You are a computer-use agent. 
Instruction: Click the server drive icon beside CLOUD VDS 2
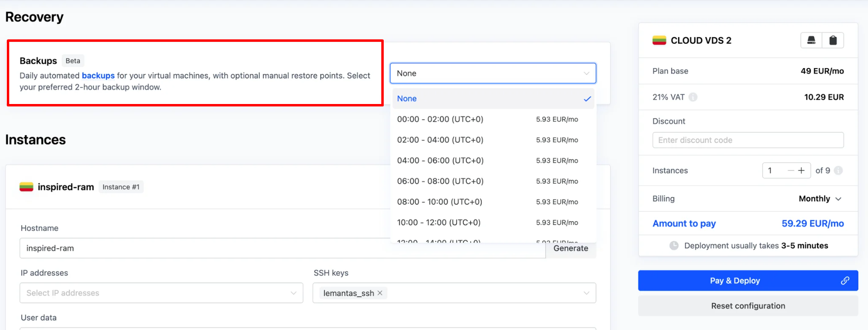point(811,40)
